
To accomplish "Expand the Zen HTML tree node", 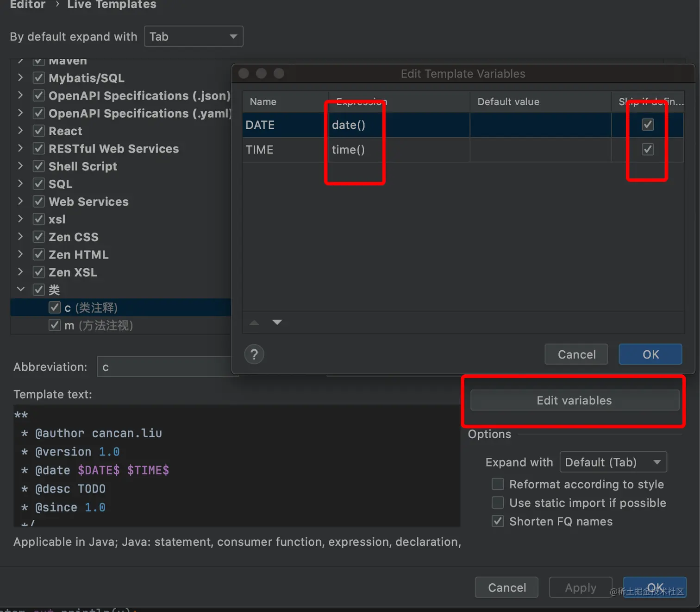I will click(20, 254).
